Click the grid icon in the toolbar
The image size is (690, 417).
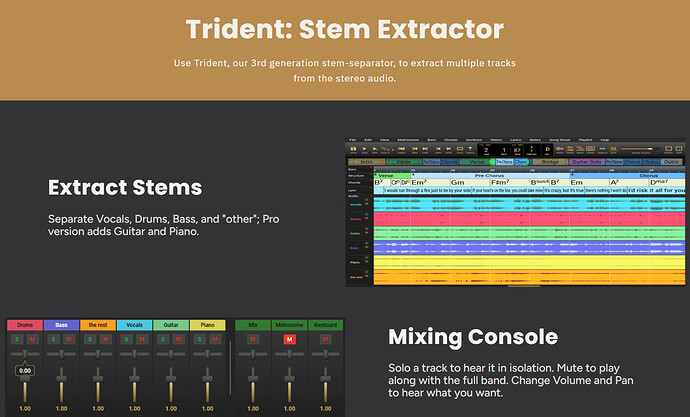613,150
